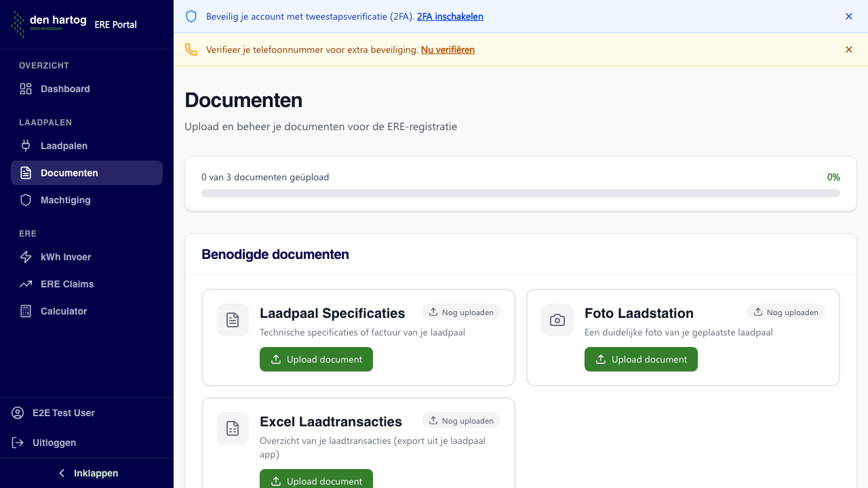Click the phone icon in the verification banner
This screenshot has height=488, width=868.
[191, 49]
